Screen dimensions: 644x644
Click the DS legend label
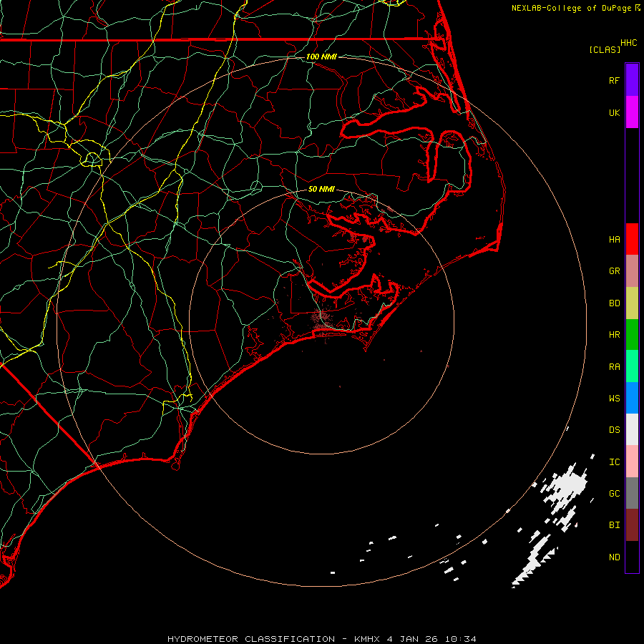[614, 429]
